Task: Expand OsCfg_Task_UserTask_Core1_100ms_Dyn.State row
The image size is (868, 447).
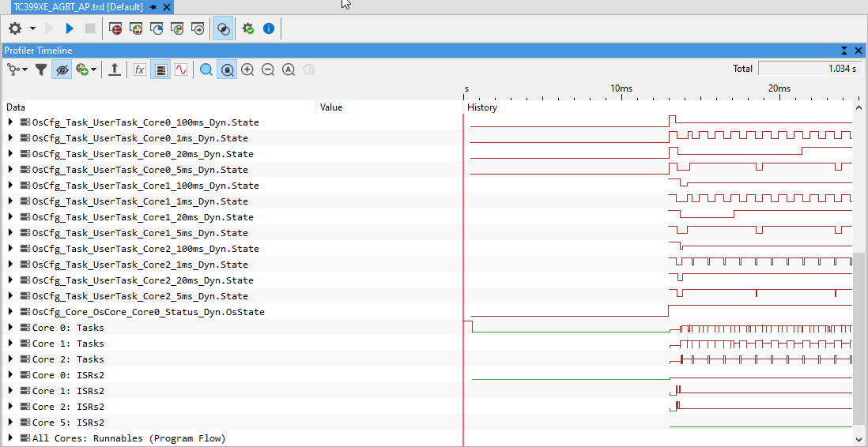Action: pyautogui.click(x=10, y=186)
